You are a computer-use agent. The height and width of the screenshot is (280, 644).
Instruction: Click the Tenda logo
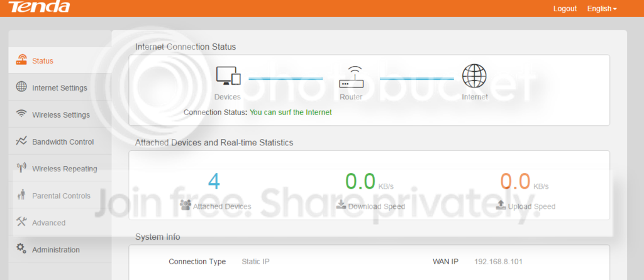[x=39, y=7]
